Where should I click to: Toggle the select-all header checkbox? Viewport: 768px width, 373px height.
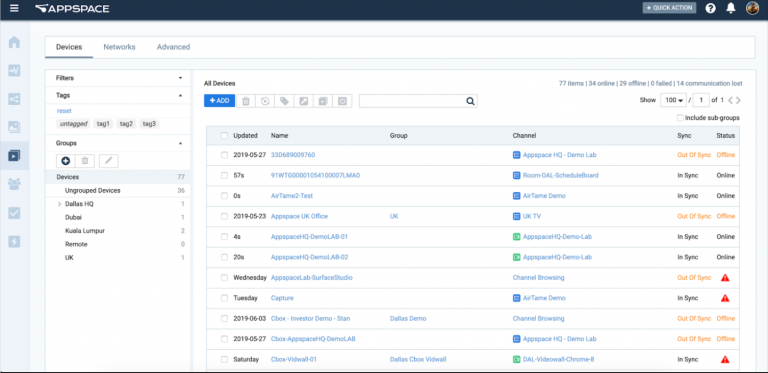pos(224,136)
